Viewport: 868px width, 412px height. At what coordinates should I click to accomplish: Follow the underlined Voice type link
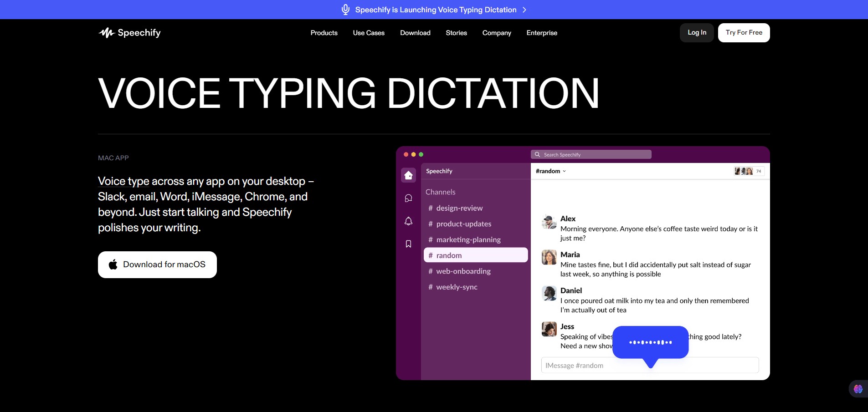(123, 181)
